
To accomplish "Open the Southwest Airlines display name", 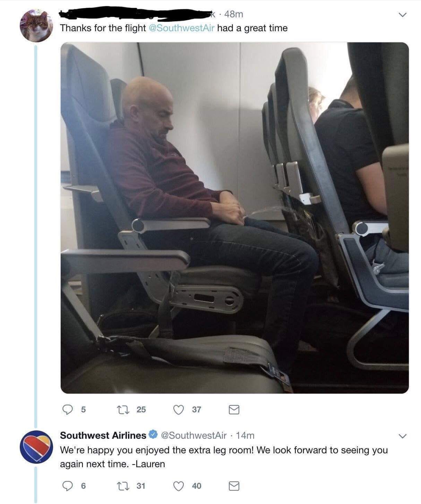I will coord(103,435).
